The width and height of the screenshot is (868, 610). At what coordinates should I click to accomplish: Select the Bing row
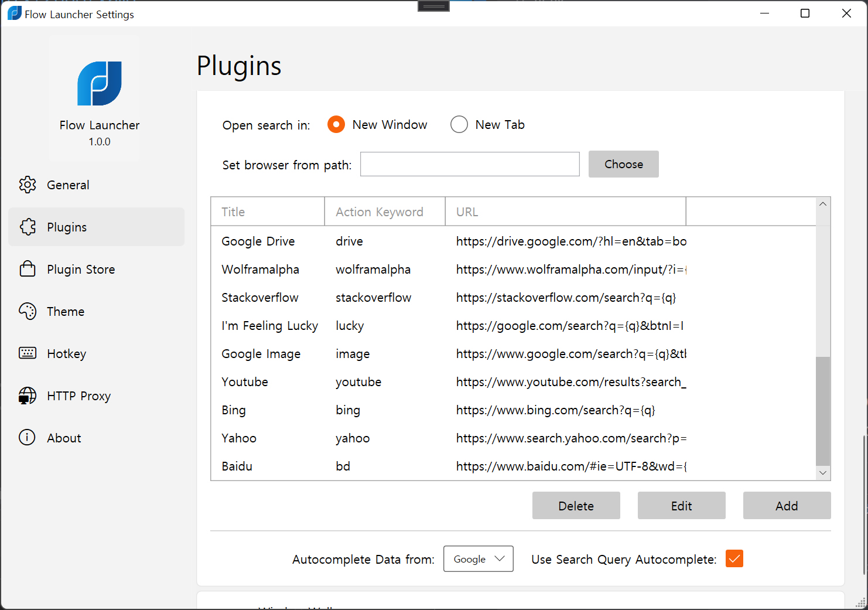tap(513, 410)
